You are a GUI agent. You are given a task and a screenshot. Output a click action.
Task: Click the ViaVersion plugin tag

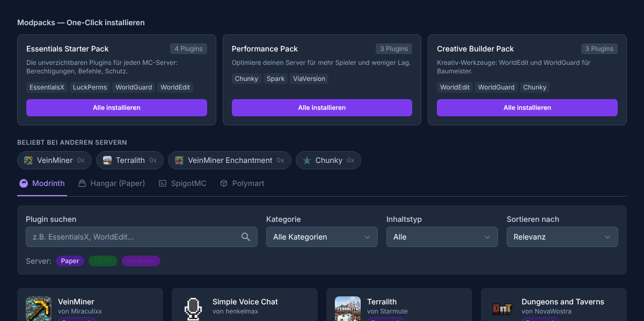tap(309, 79)
